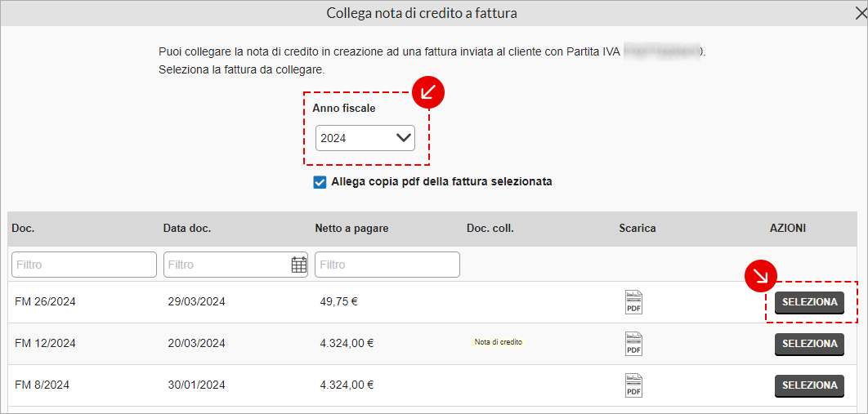
Task: Select invoice FM 8/2024
Action: 809,385
